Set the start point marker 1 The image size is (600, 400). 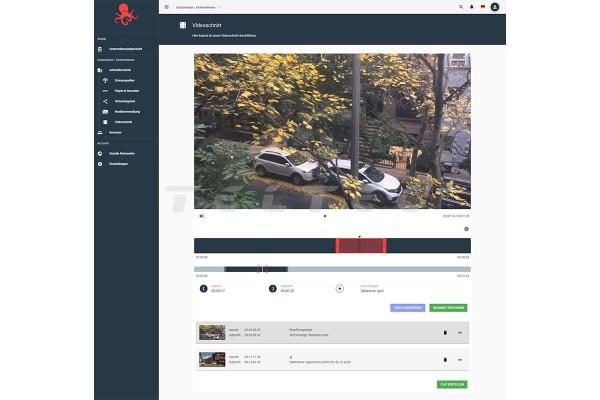tap(203, 288)
